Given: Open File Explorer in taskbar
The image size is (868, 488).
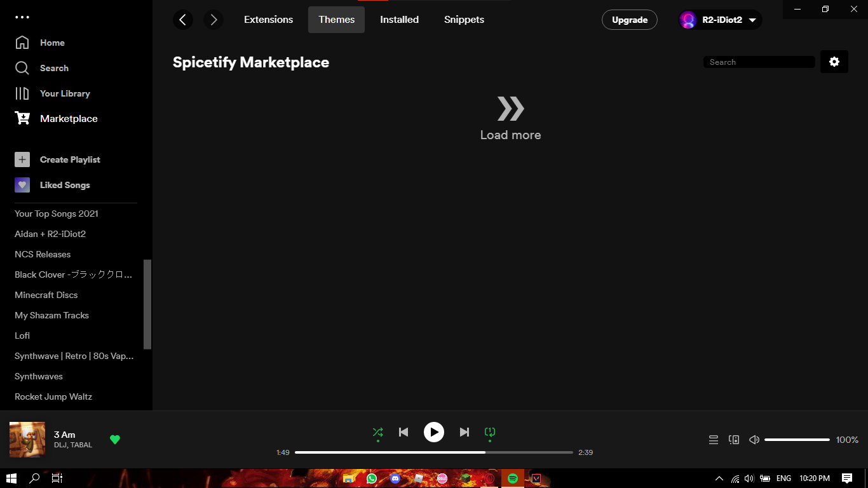Looking at the screenshot, I should click(348, 478).
